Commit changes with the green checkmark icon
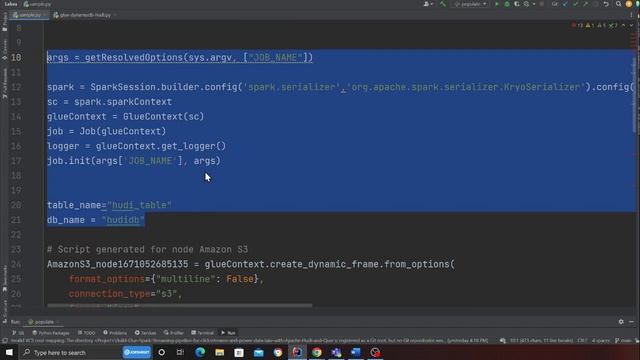The height and width of the screenshot is (360, 640). click(576, 4)
